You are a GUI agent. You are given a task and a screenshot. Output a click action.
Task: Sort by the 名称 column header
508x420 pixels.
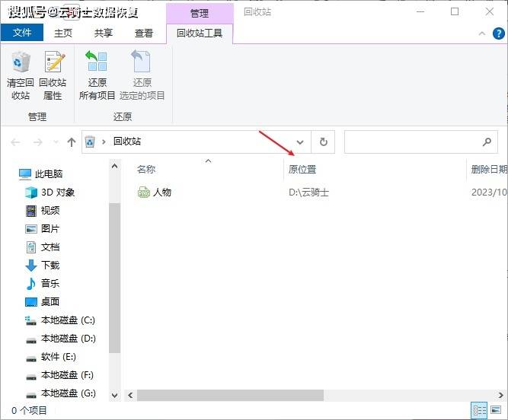[146, 169]
